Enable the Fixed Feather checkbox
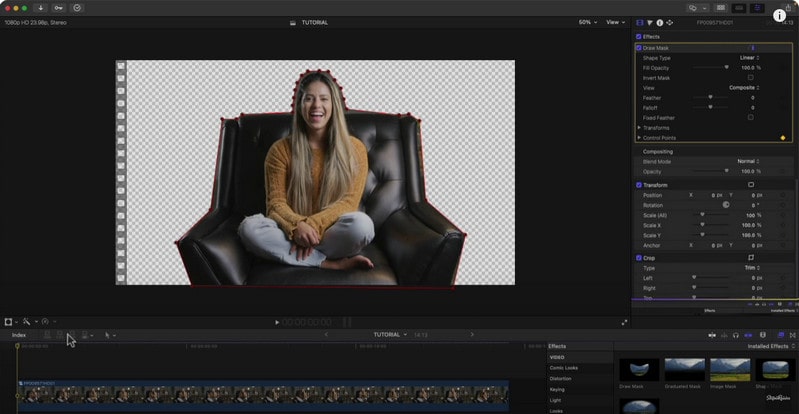The height and width of the screenshot is (414, 799). point(751,117)
